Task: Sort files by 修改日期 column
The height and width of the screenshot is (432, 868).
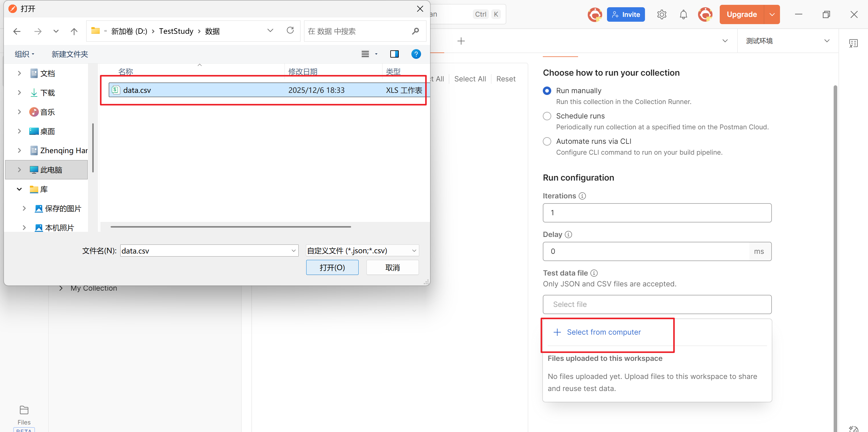Action: tap(303, 71)
